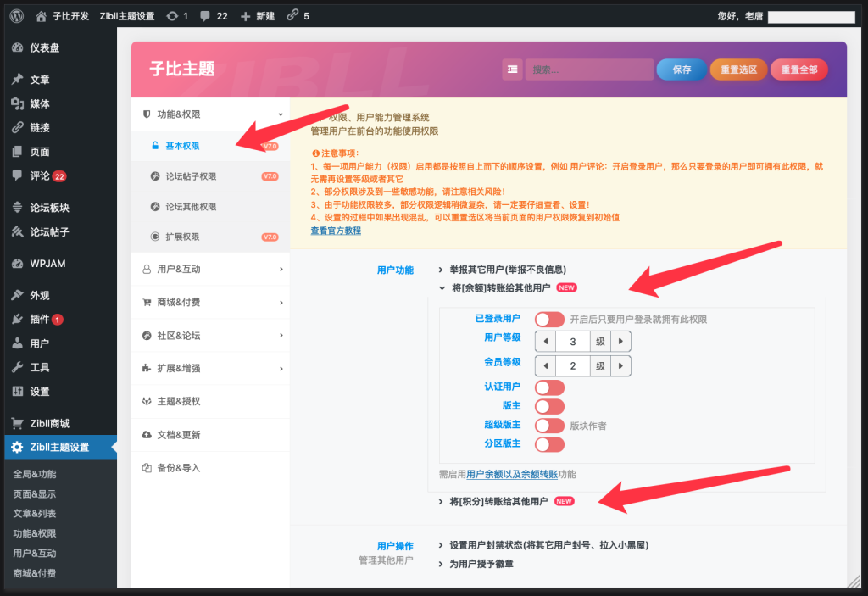Collapse 将[余额]转账给其他用户
The height and width of the screenshot is (596, 868).
[508, 287]
